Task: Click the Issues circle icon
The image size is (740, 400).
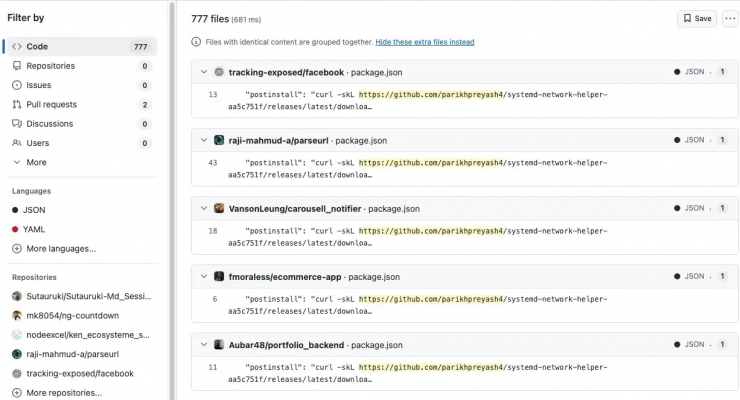Action: pos(17,85)
